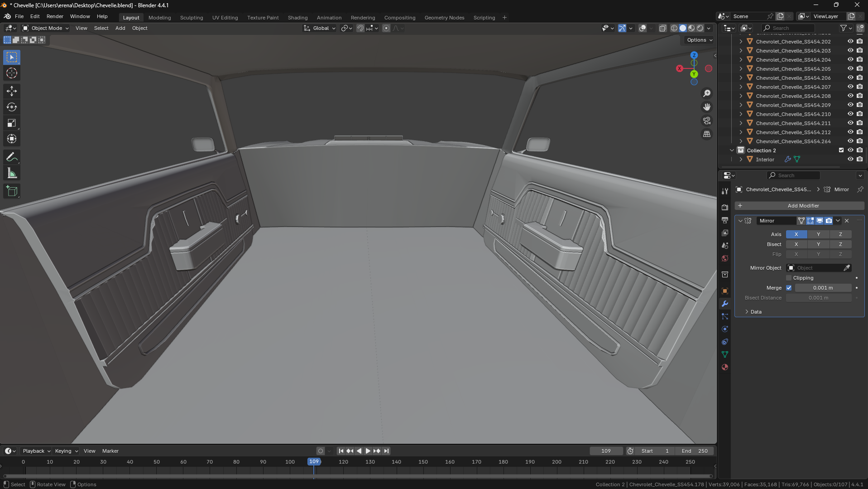868x489 pixels.
Task: Toggle Mirror Axis Z
Action: (840, 234)
